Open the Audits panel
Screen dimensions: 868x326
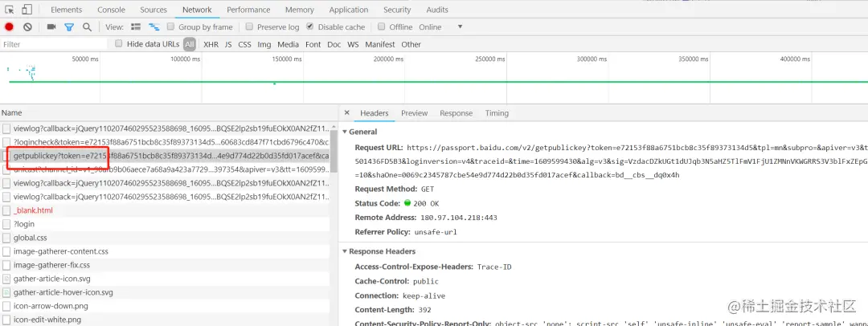coord(437,10)
